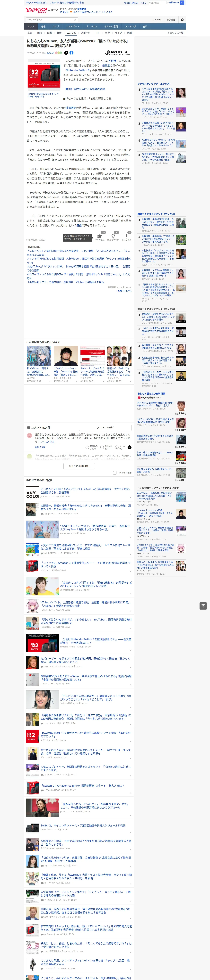The image size is (210, 980).
Task: Open the みんなの意見 navigation tab
Action: [x=111, y=27]
